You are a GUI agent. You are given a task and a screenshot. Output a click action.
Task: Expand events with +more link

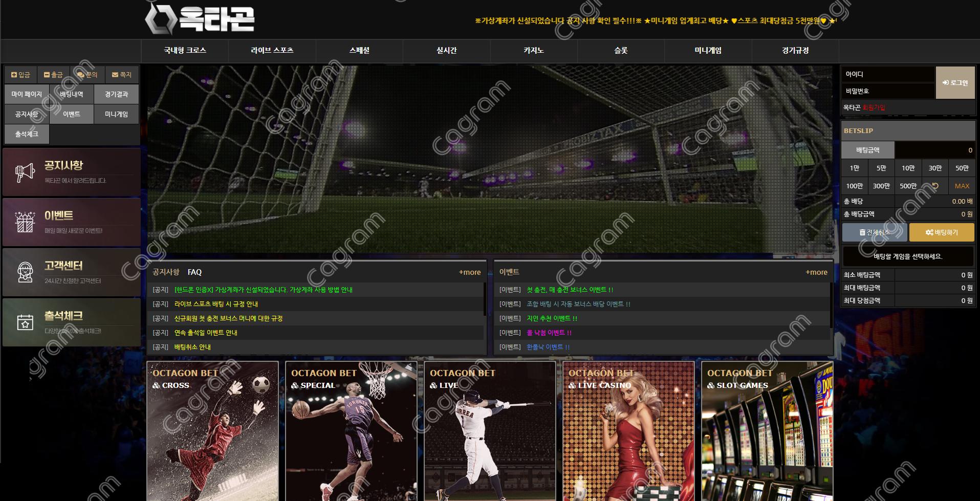[816, 272]
